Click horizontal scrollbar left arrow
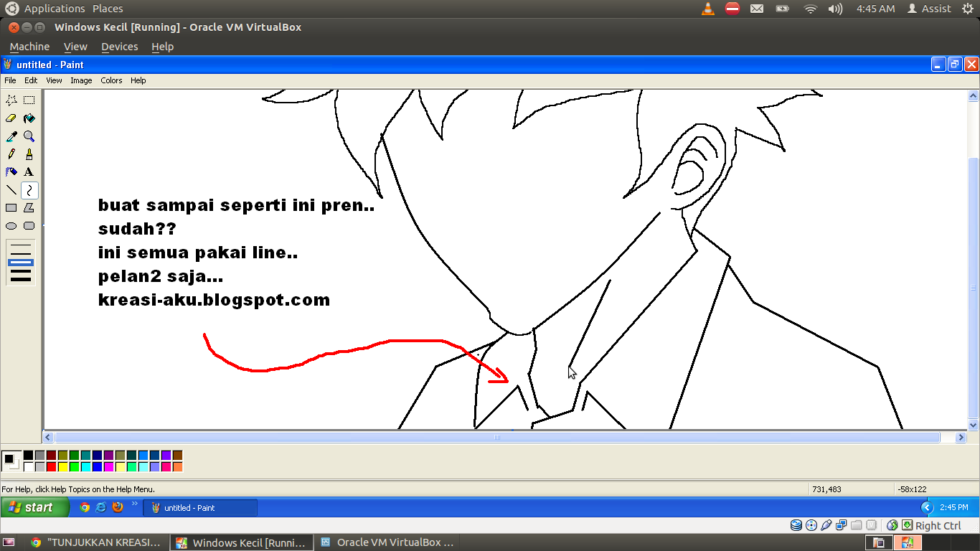This screenshot has height=551, width=980. (49, 437)
